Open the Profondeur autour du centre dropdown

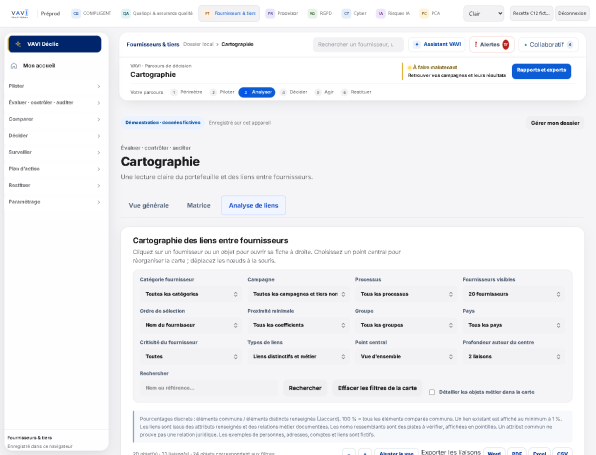tap(514, 357)
